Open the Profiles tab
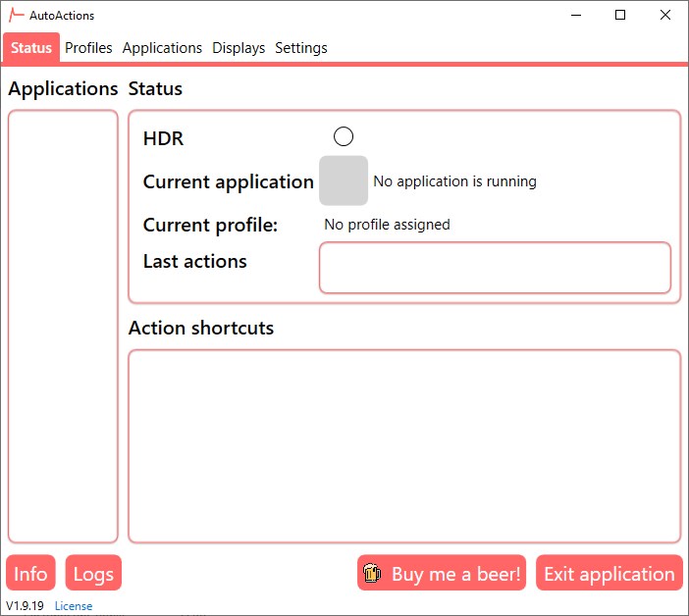 point(88,48)
